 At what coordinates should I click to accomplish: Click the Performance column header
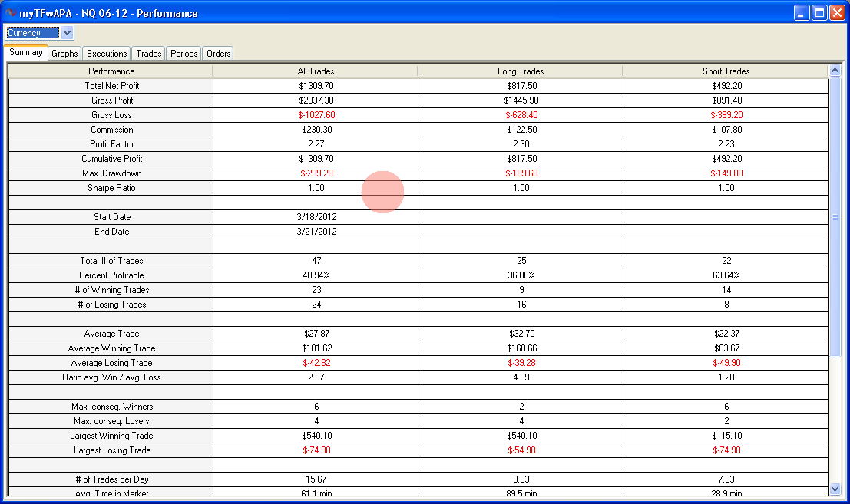pos(111,71)
